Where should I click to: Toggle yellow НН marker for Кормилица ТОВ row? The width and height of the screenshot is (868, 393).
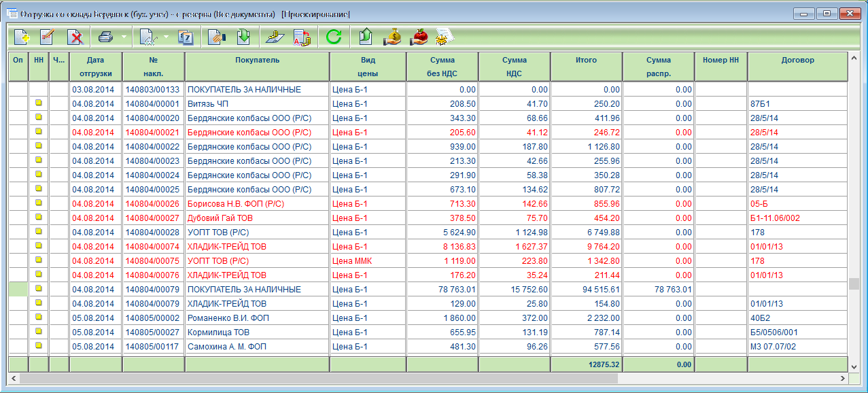pyautogui.click(x=39, y=332)
